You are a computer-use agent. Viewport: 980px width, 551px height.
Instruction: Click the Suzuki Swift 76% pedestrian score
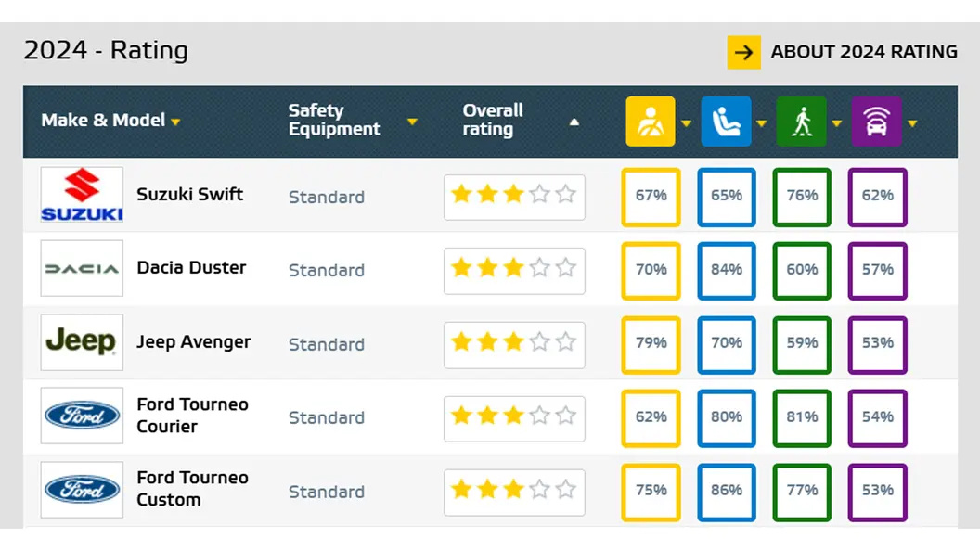pyautogui.click(x=802, y=196)
